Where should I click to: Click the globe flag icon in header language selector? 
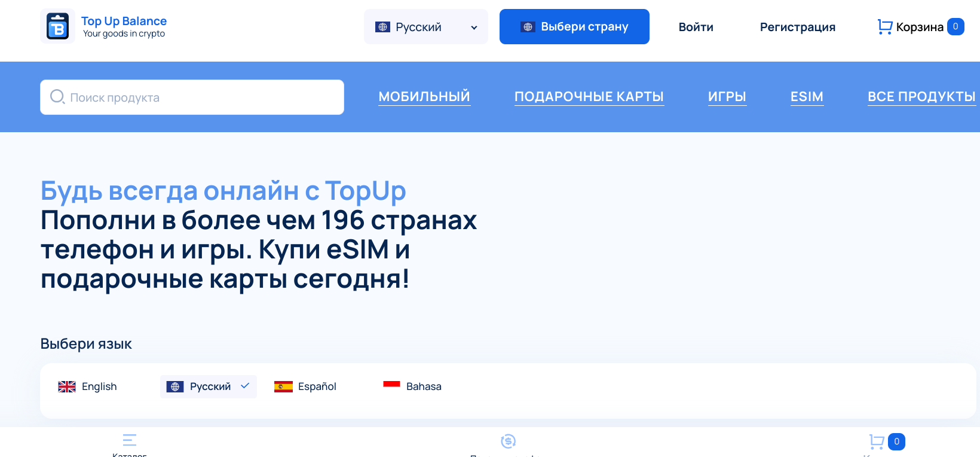(382, 27)
